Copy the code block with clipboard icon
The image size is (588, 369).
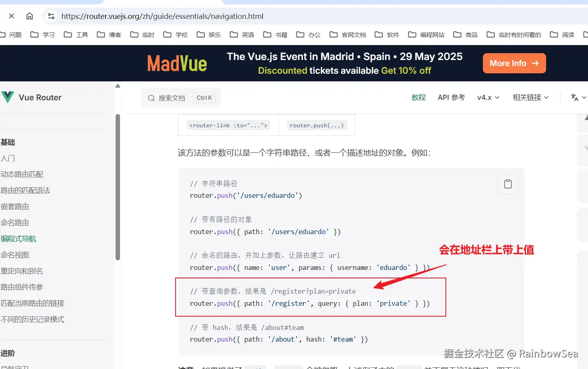tap(508, 184)
